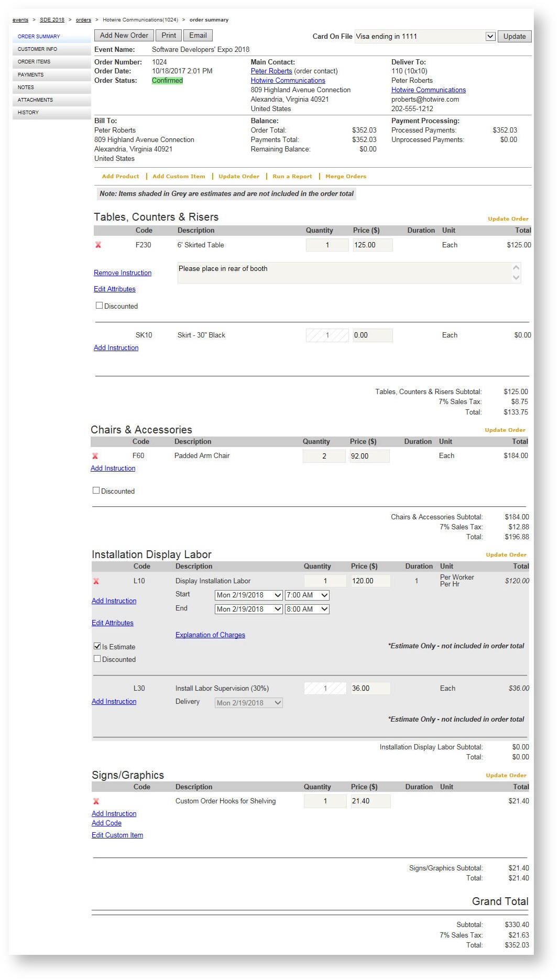Screen dimensions: 559x980
Task: Check Discounted under Padded Arm Chair
Action: [x=96, y=491]
